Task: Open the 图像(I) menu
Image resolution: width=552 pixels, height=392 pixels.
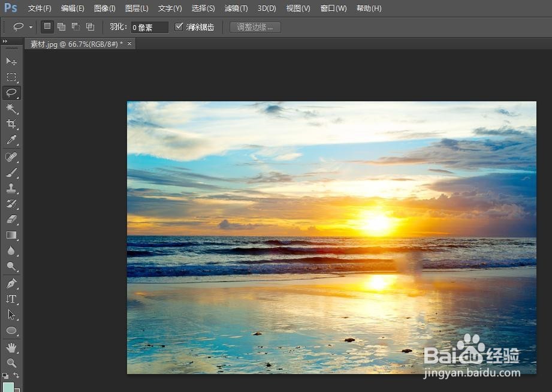Action: (x=104, y=8)
